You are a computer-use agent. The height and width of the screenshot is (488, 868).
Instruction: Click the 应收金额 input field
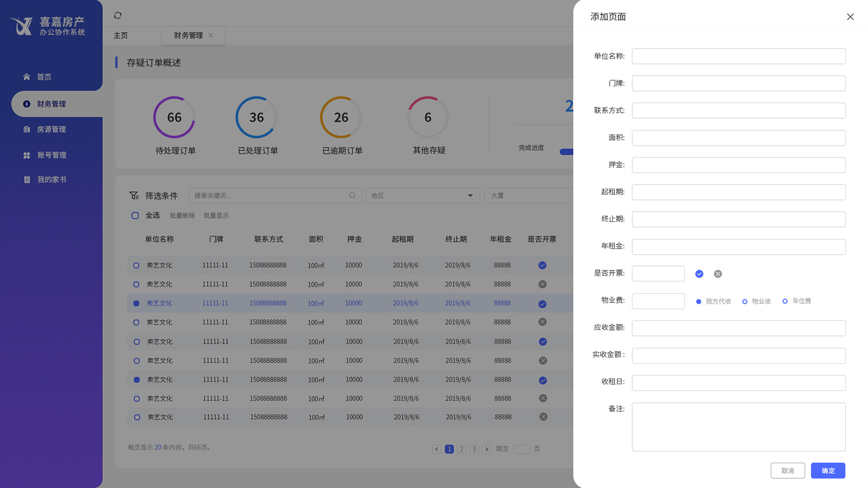pyautogui.click(x=739, y=328)
